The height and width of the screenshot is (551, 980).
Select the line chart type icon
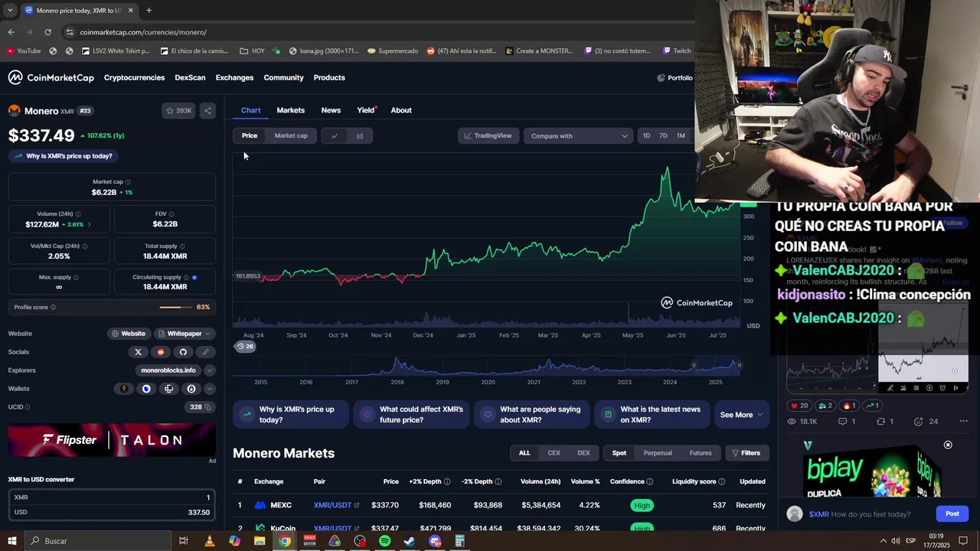[x=335, y=136]
